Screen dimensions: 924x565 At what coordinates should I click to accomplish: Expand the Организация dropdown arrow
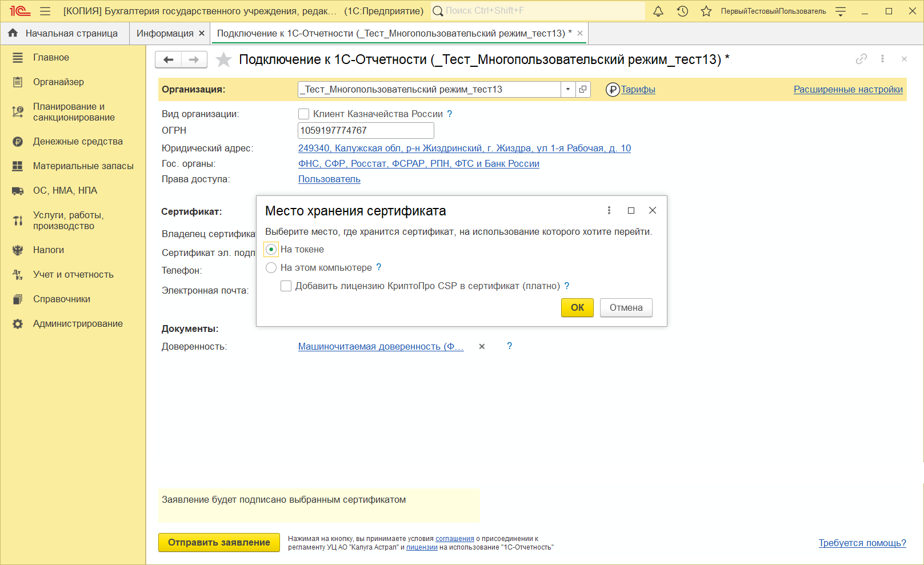(567, 89)
